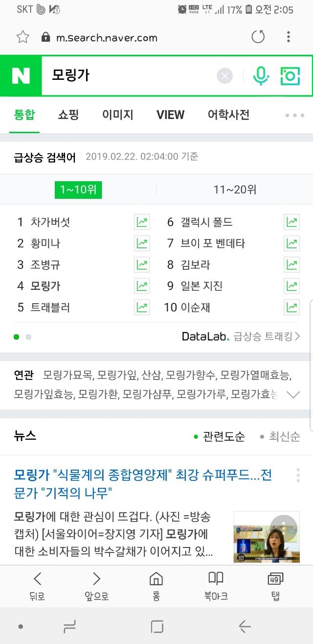This screenshot has width=313, height=644.
Task: Bookmark page with the star icon
Action: pyautogui.click(x=23, y=37)
